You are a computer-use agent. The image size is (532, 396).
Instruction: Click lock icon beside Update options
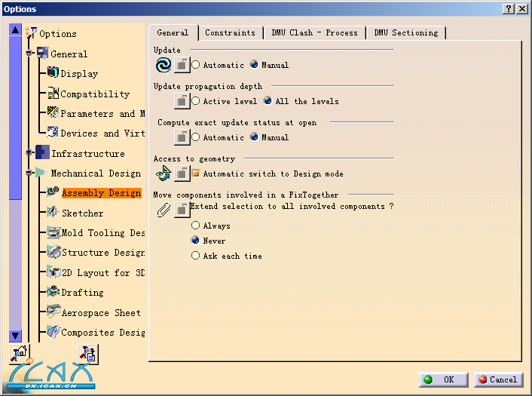click(x=182, y=65)
